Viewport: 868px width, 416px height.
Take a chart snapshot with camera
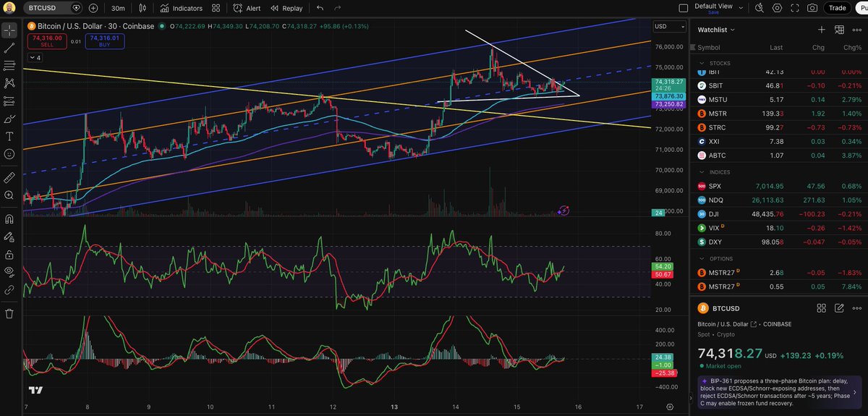[812, 8]
